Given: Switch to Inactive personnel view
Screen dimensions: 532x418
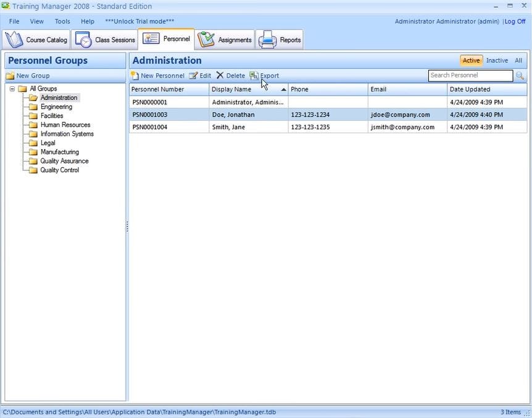Looking at the screenshot, I should click(497, 60).
